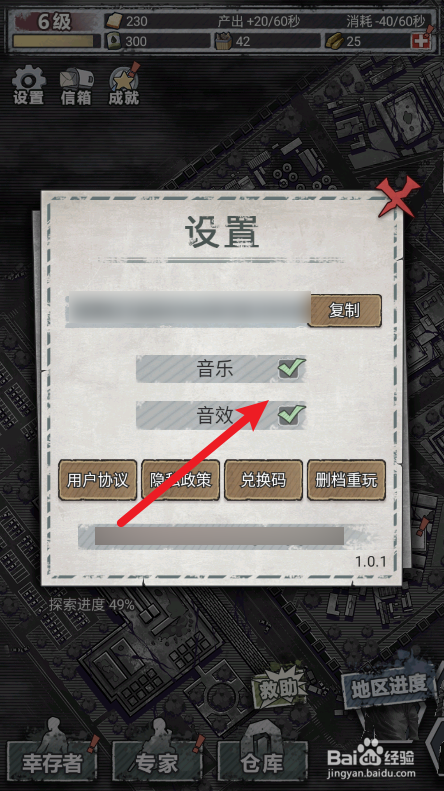This screenshot has width=444, height=791.
Task: Open the 仓库 warehouse tab
Action: click(262, 761)
